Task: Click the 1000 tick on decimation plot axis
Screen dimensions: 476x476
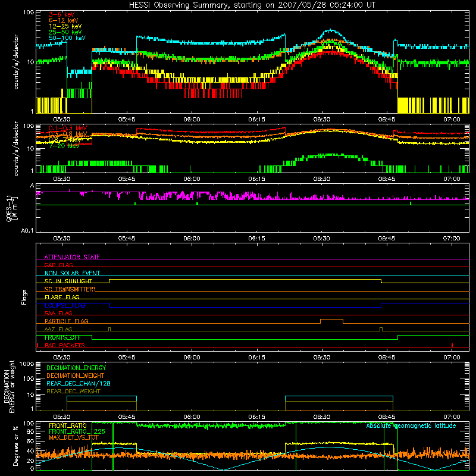Action: 27,364
